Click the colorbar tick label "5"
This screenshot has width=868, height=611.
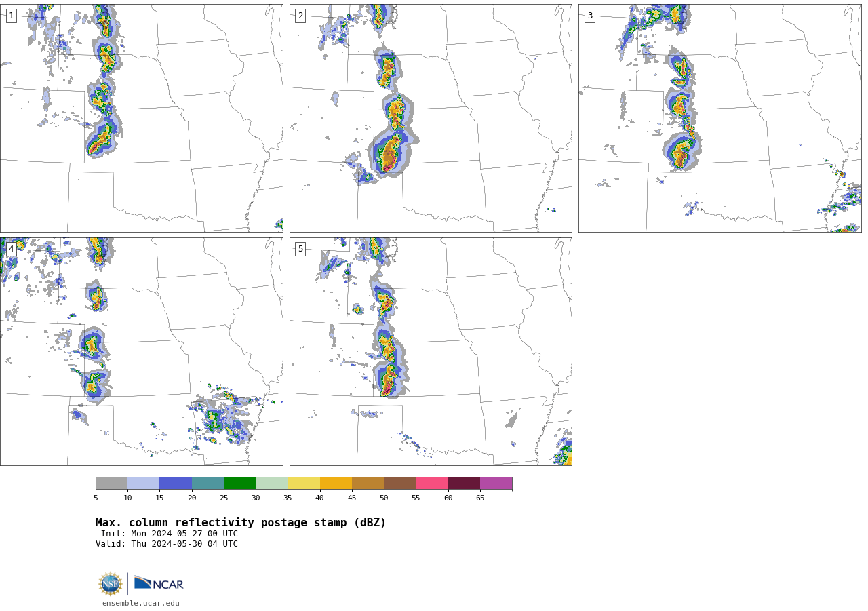tap(96, 498)
